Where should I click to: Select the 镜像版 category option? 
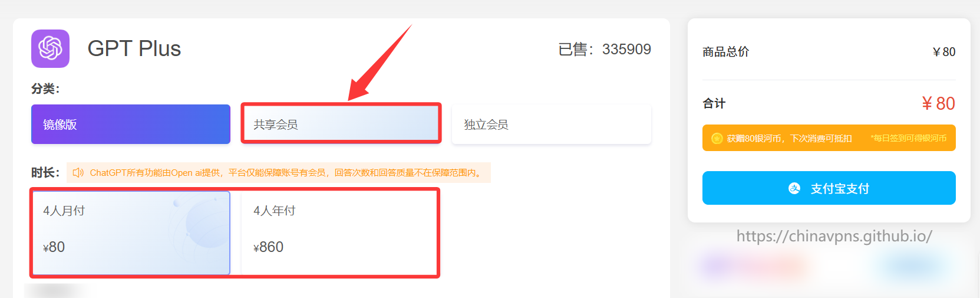[x=131, y=125]
